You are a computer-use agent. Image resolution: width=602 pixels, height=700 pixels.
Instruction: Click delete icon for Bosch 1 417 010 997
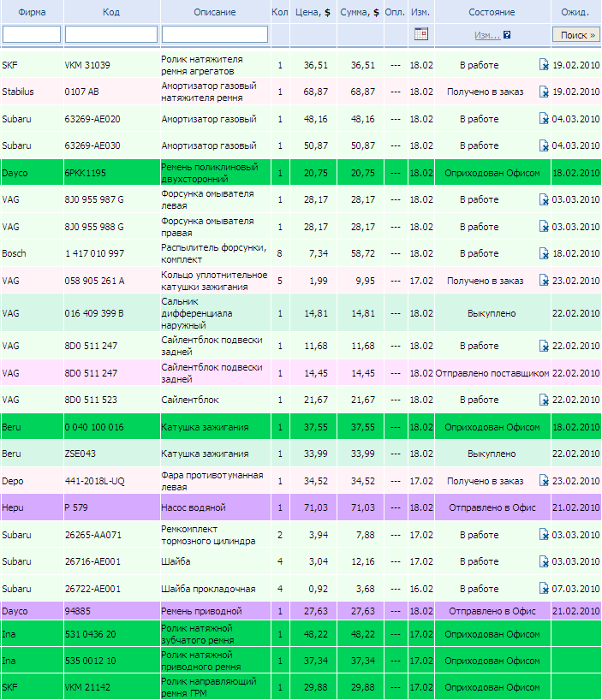[x=544, y=253]
